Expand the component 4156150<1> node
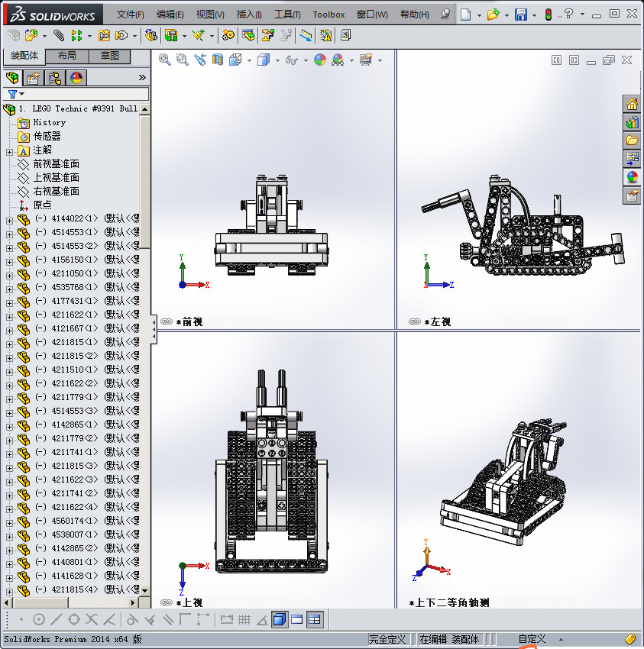Screen dimensions: 644x649 pos(9,262)
